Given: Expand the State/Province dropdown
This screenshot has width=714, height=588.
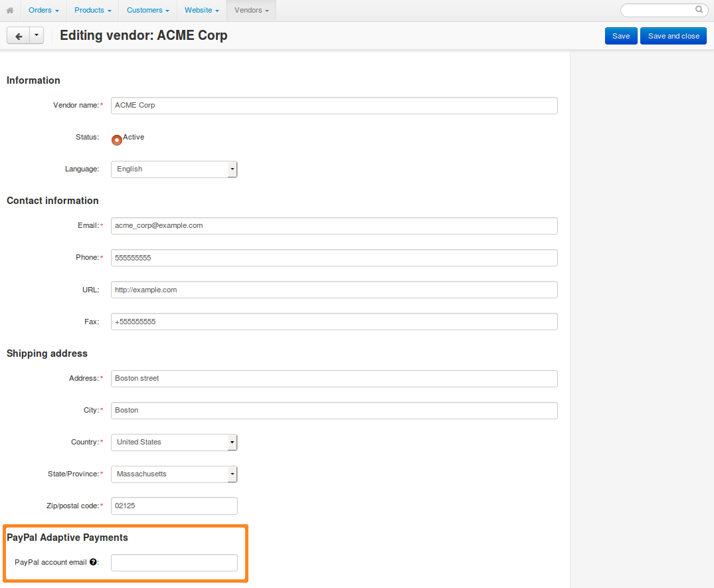Looking at the screenshot, I should coord(174,474).
